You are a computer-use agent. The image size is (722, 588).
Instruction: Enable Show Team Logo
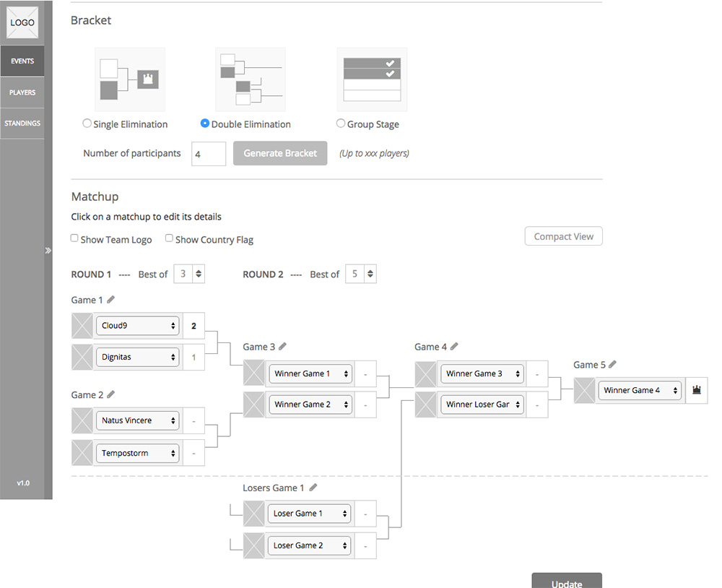tap(74, 238)
